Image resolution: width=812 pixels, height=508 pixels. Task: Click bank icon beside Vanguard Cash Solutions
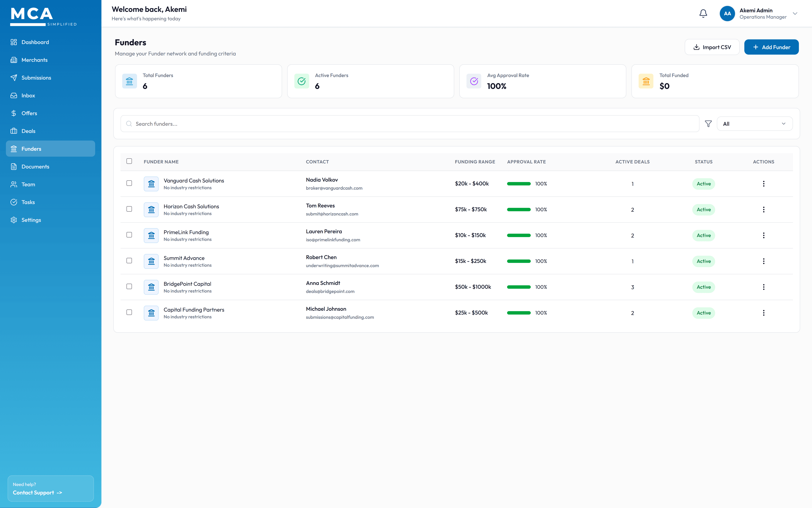[151, 184]
